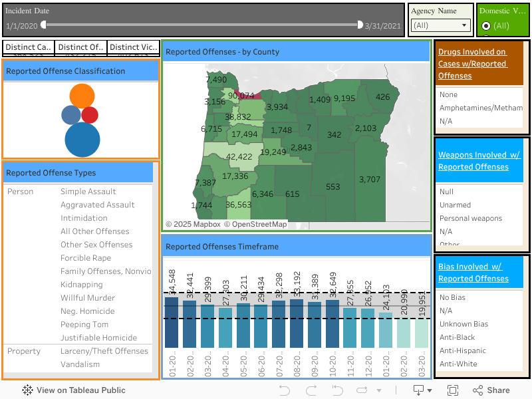Open the dropdown arrow beside the Replay icon
The height and width of the screenshot is (399, 532).
pyautogui.click(x=378, y=390)
